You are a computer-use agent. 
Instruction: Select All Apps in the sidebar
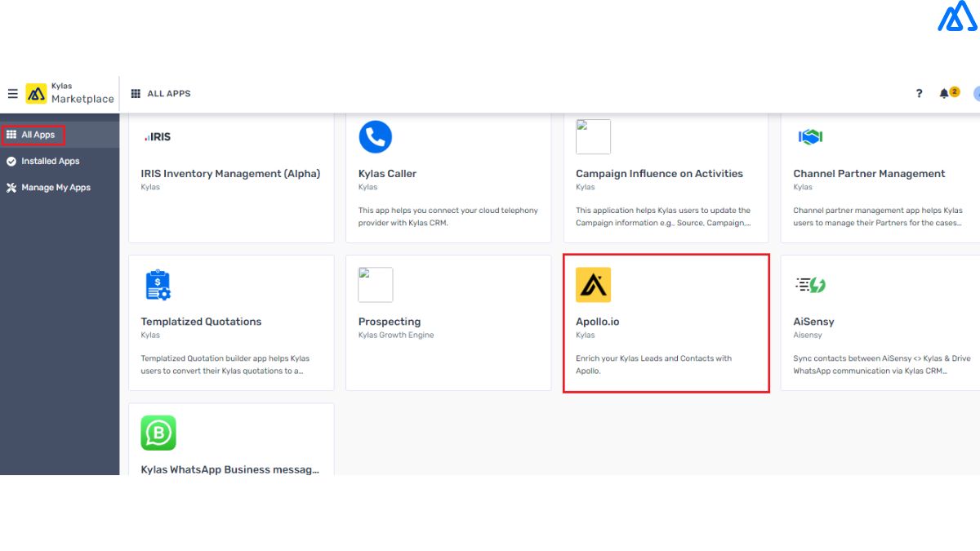pos(34,134)
